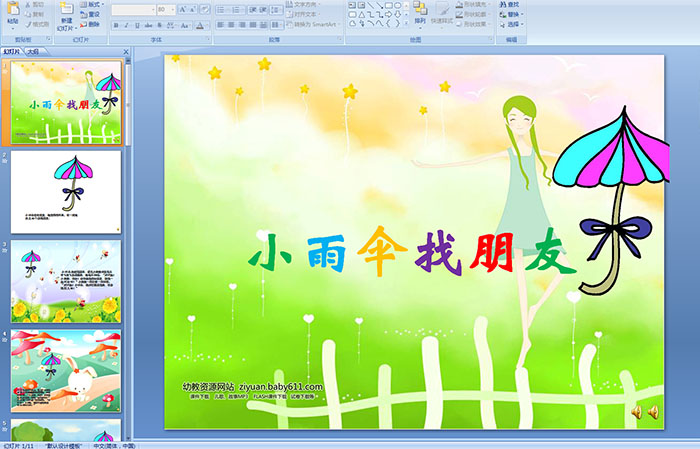The height and width of the screenshot is (449, 700).
Task: Open Align Text (对齐文本) menu
Action: (303, 14)
